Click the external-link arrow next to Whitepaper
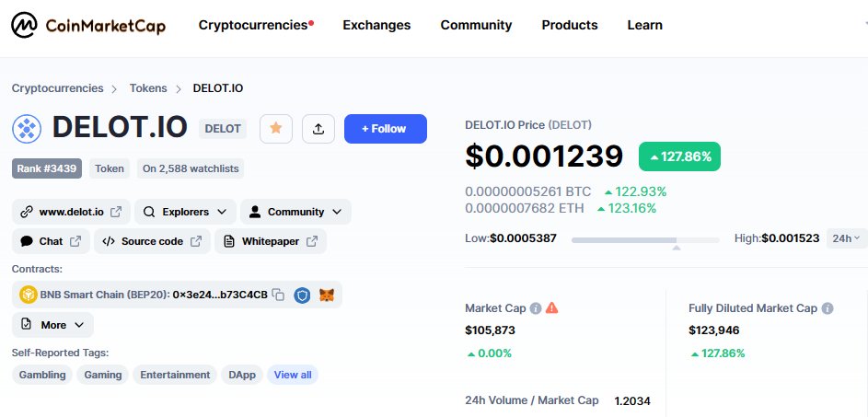868x417 pixels. tap(312, 241)
